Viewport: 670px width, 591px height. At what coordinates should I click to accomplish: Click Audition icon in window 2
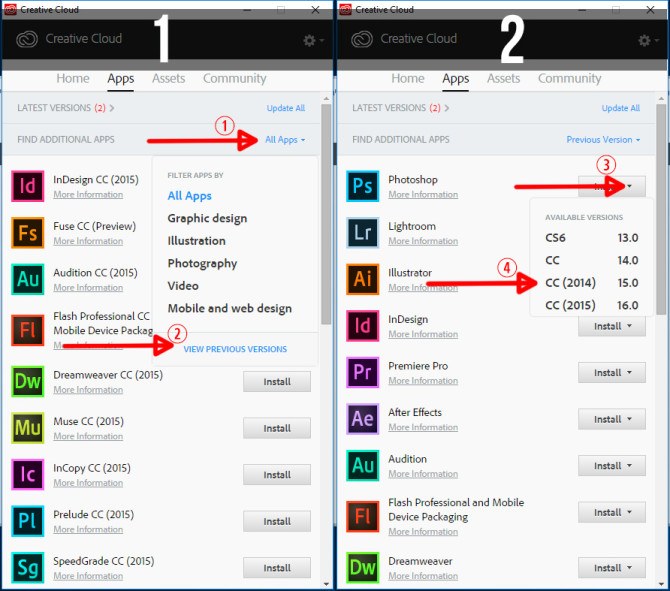[x=362, y=465]
